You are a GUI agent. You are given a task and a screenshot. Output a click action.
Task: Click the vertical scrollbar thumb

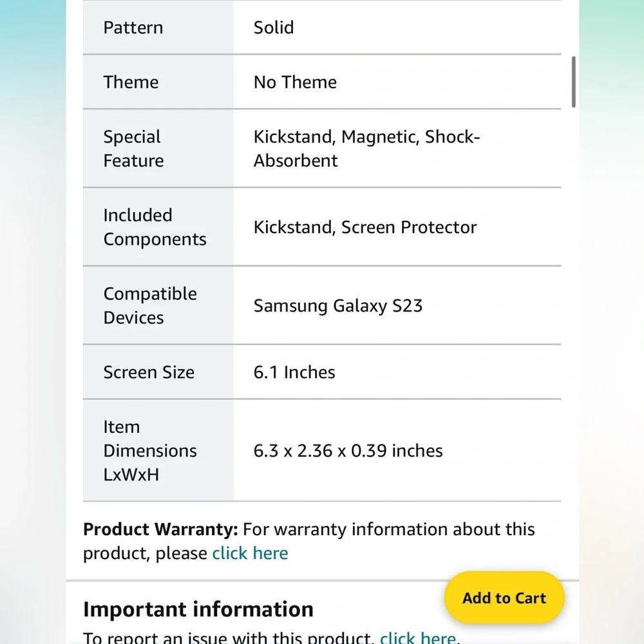point(573,82)
